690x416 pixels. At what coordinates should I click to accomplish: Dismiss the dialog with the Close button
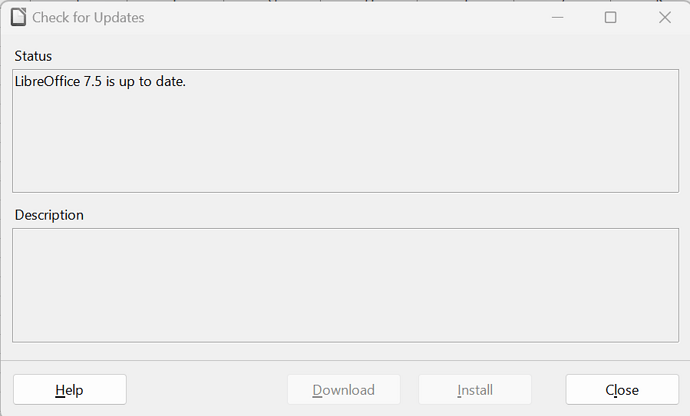pos(622,390)
